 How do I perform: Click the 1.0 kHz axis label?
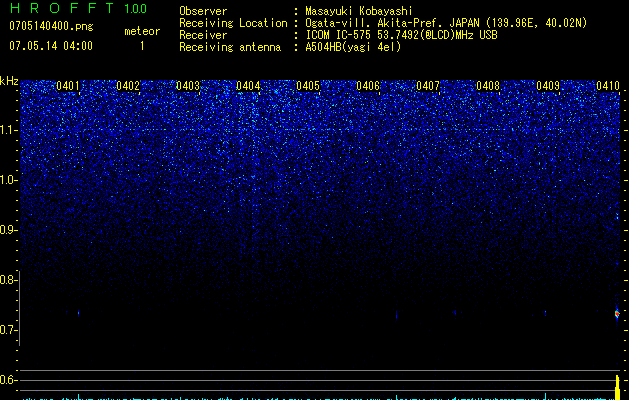coord(9,180)
